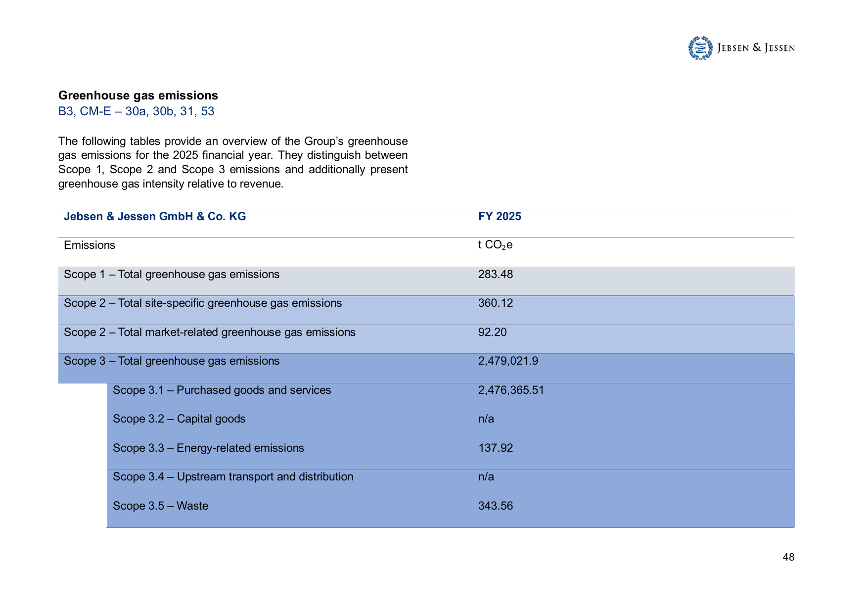This screenshot has height=614, width=868.
Task: Click the "Scope 3.2 – Capital goods" label
Action: pyautogui.click(x=179, y=419)
